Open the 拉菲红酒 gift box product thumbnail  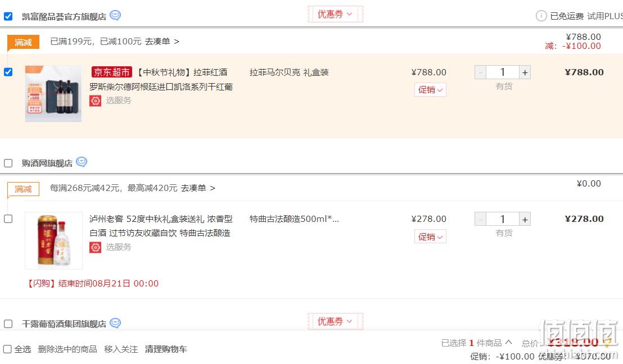(53, 94)
